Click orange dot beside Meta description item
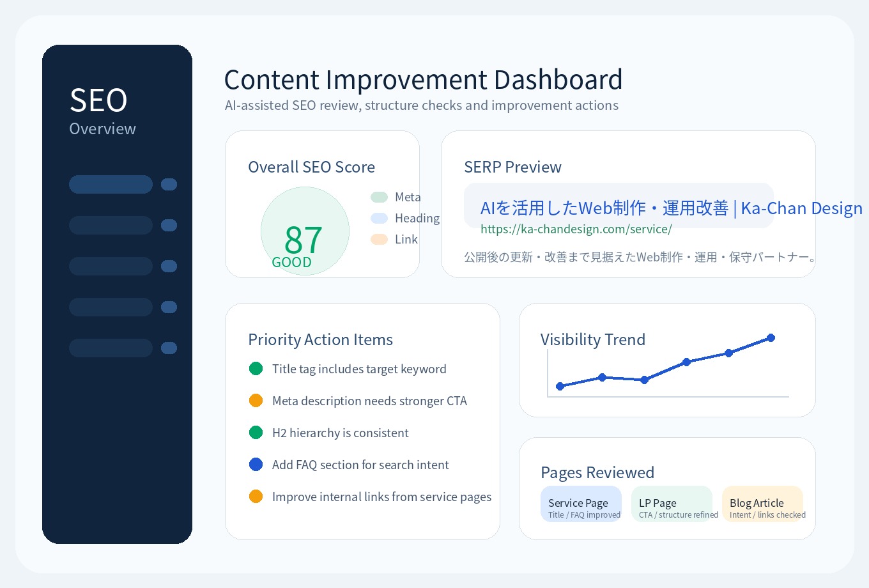 tap(256, 401)
